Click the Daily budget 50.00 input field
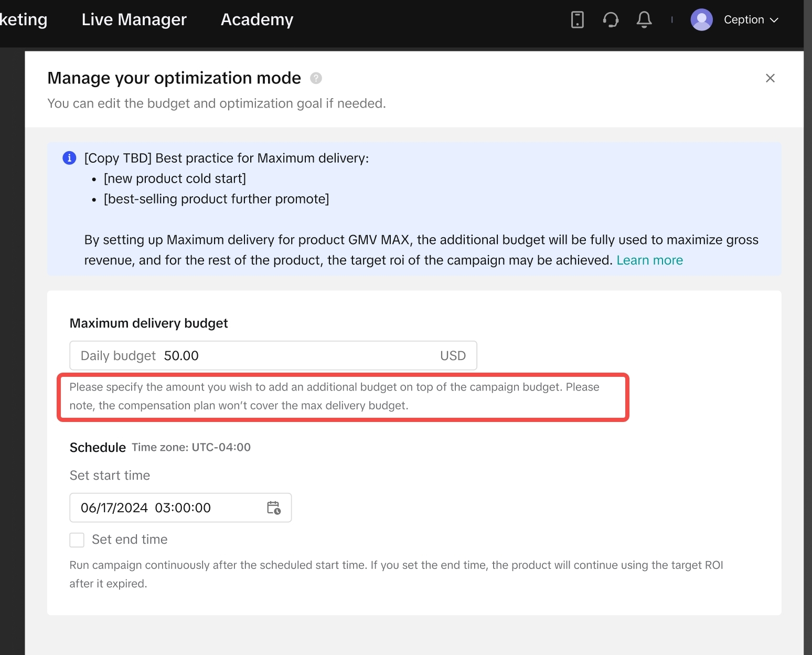Viewport: 812px width, 655px height. pos(294,356)
